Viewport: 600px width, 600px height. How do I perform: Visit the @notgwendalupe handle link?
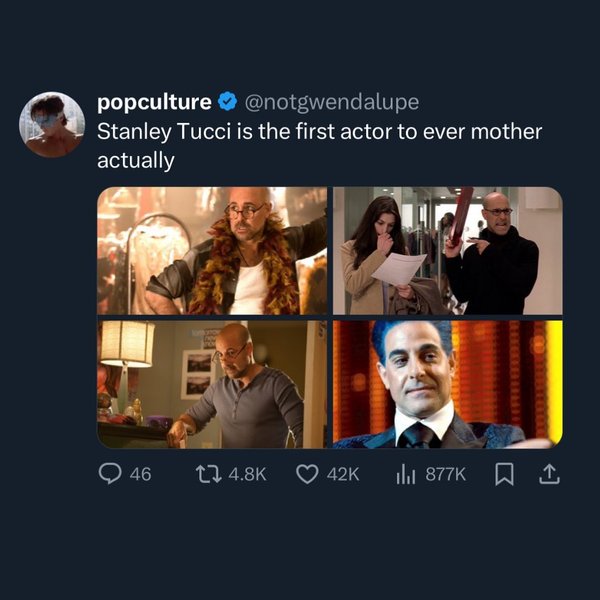331,102
